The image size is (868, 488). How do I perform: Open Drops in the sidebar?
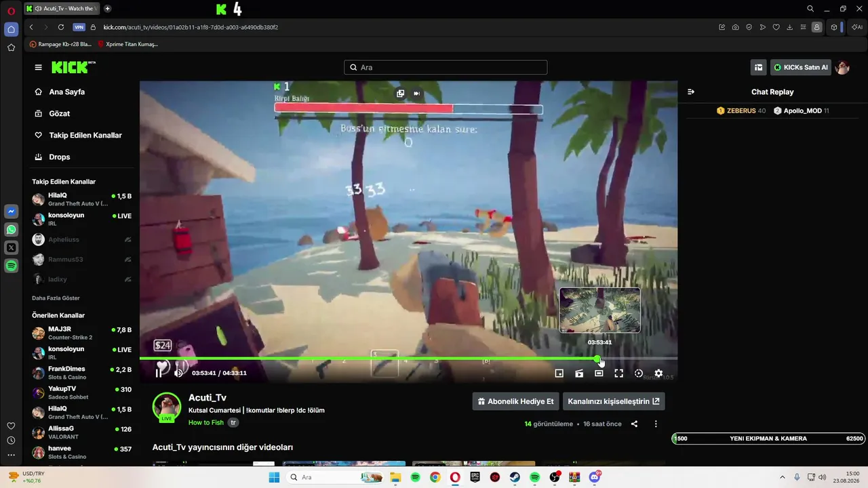click(x=60, y=157)
